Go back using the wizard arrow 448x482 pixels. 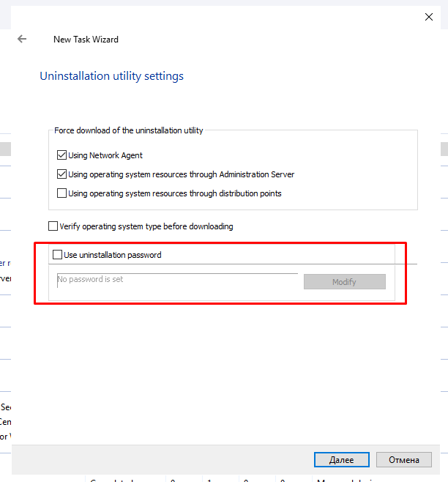(22, 39)
